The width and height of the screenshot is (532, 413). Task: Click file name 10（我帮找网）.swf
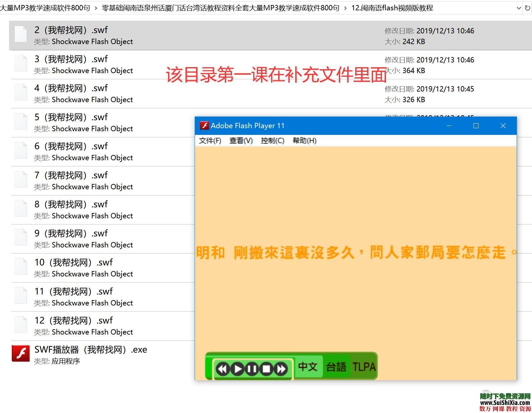(74, 262)
